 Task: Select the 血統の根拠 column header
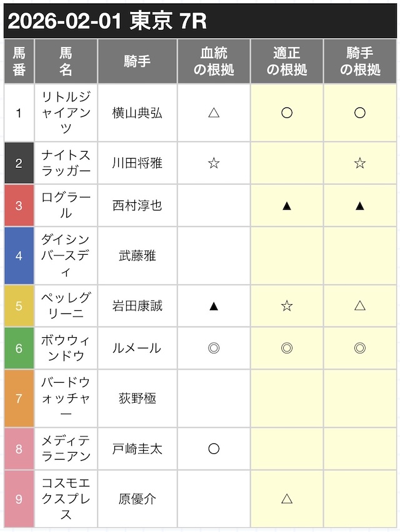pos(214,61)
